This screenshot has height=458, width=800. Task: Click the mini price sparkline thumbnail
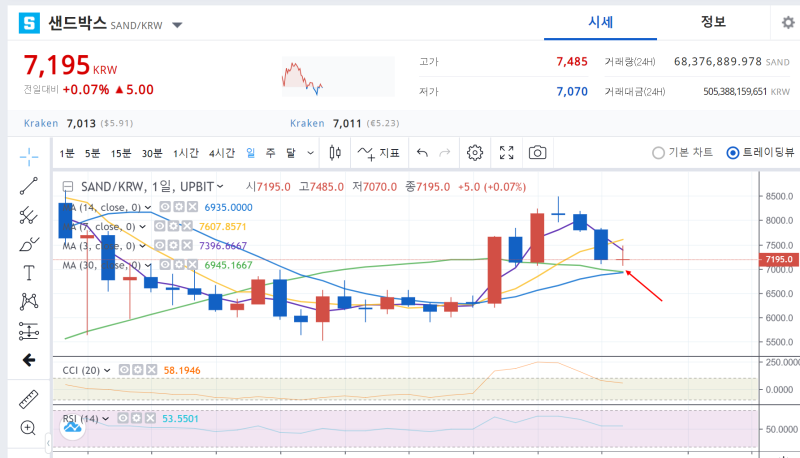pyautogui.click(x=338, y=77)
